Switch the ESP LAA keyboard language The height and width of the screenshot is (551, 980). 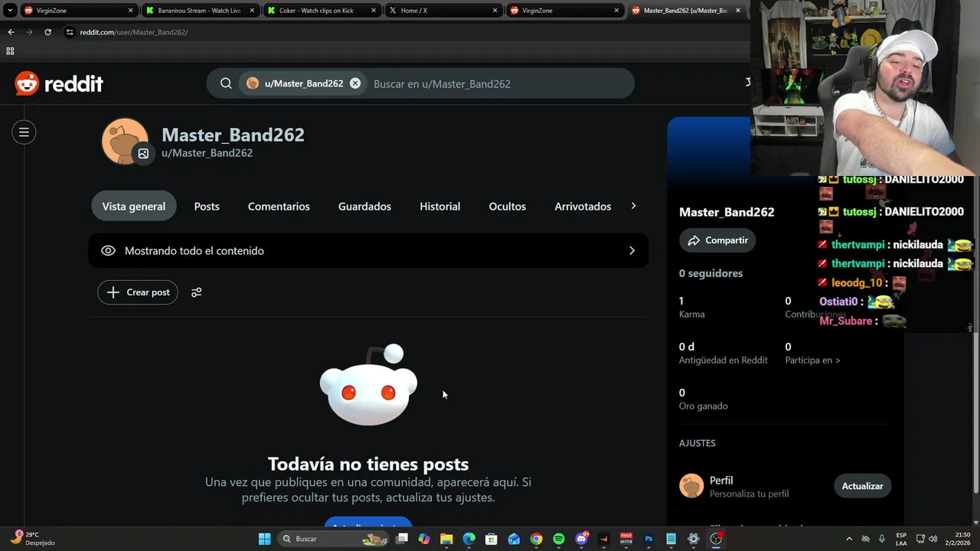(902, 539)
